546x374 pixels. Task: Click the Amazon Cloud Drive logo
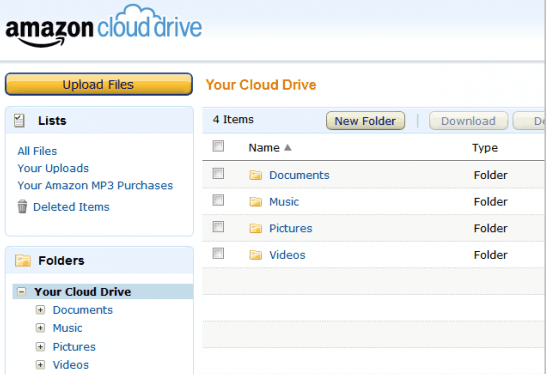(104, 26)
